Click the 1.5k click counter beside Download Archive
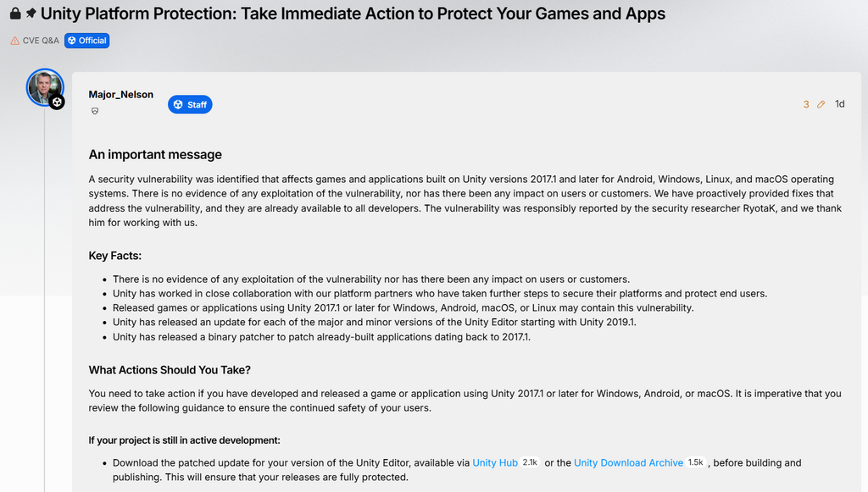The width and height of the screenshot is (868, 492). pos(695,462)
